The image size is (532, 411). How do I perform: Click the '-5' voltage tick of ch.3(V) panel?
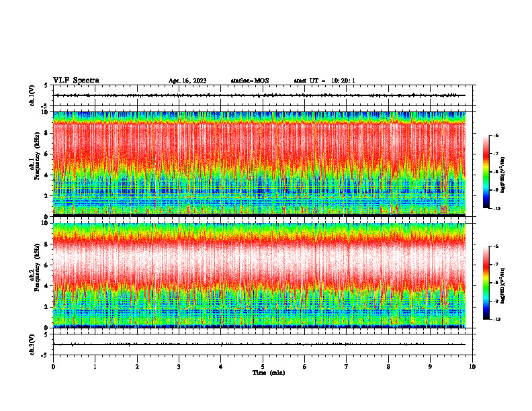point(45,355)
